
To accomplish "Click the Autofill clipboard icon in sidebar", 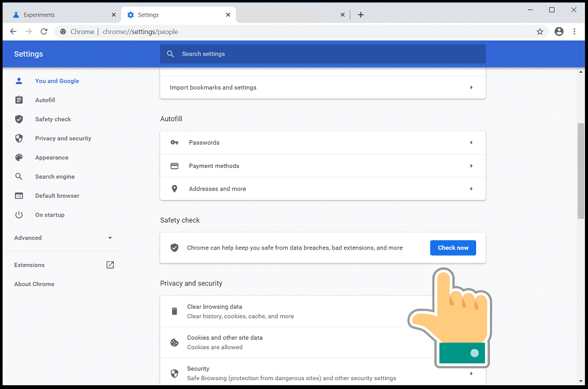I will point(19,100).
